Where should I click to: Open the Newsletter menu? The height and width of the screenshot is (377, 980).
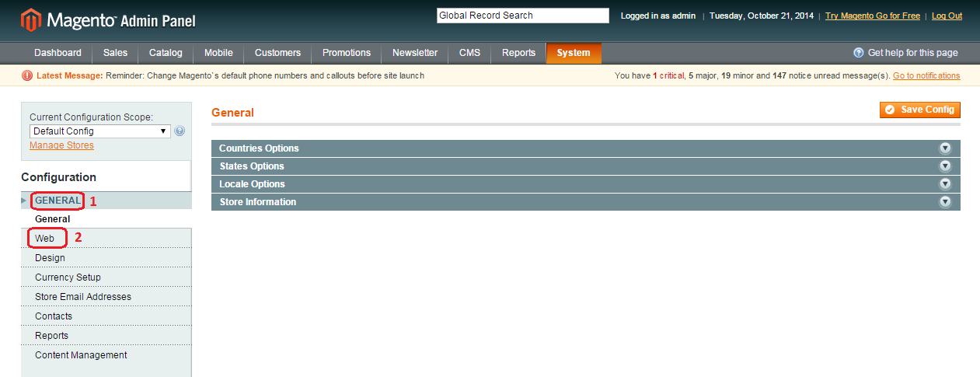click(415, 53)
